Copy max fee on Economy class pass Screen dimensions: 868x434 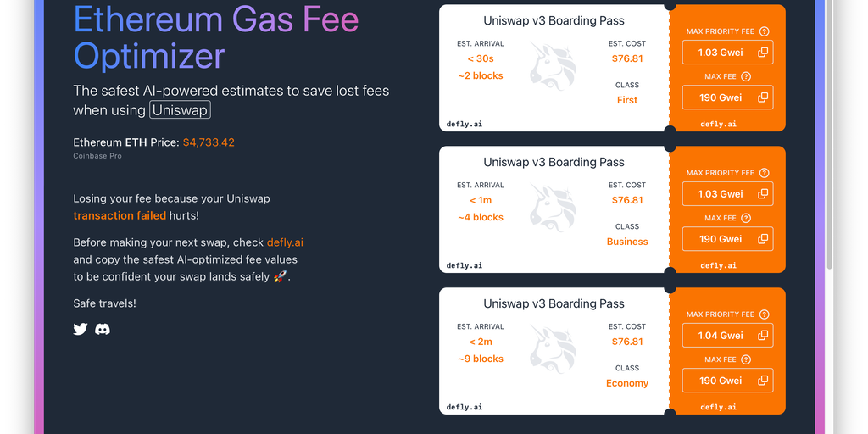tap(763, 381)
